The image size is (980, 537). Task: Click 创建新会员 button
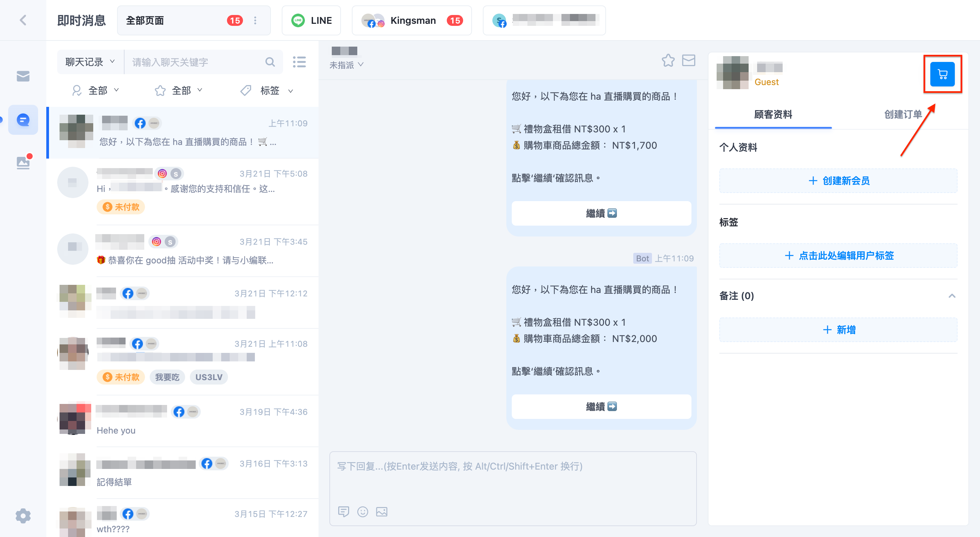point(838,181)
